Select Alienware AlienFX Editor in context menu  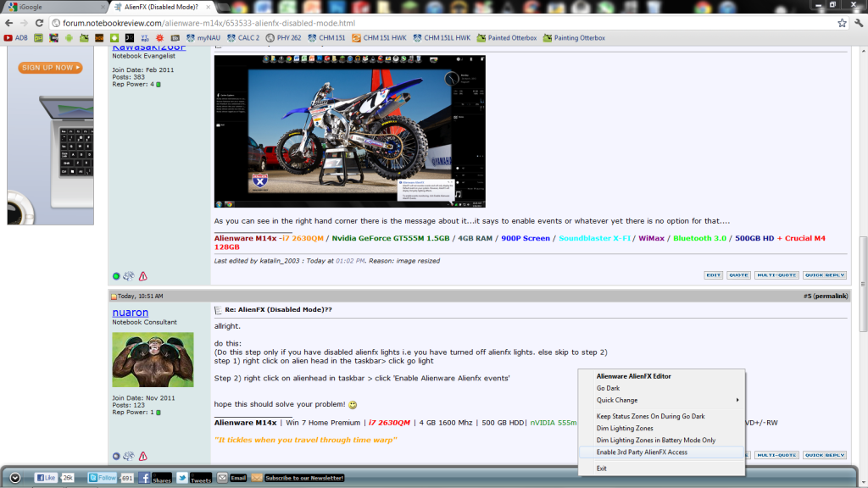tap(661, 376)
